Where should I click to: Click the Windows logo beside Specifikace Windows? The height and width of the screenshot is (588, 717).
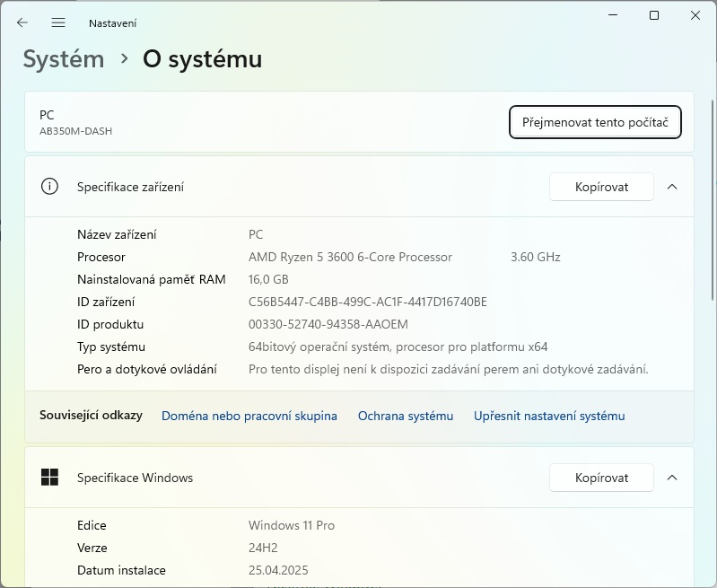49,478
